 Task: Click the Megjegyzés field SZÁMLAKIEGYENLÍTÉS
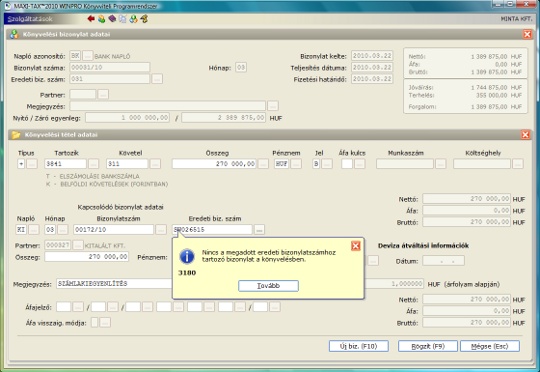115,284
